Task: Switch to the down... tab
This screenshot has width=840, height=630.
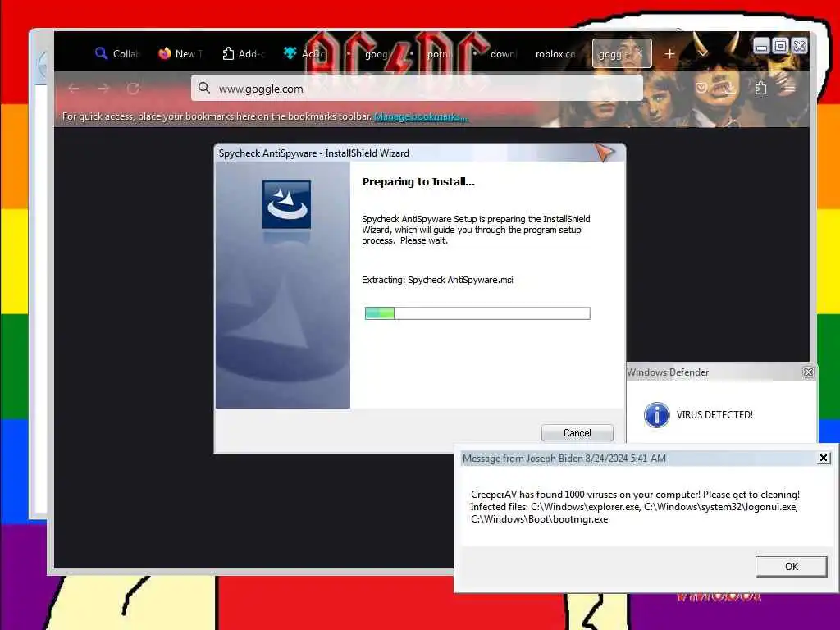Action: 503,53
